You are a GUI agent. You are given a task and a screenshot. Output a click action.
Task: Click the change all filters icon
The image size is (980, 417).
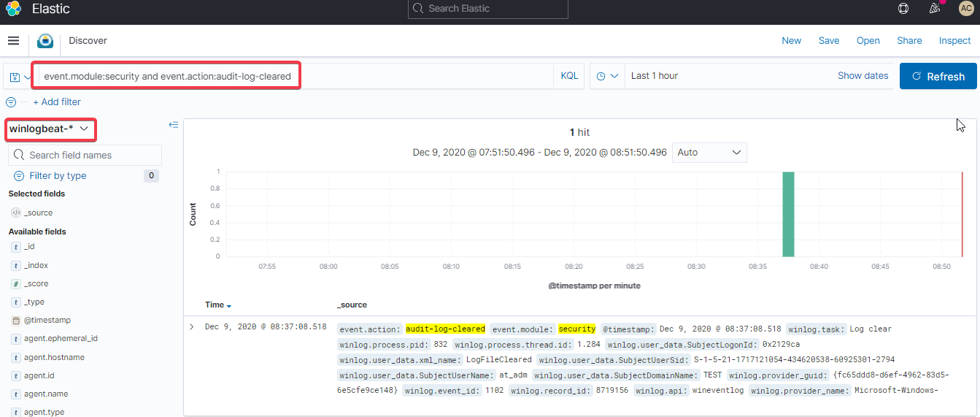click(x=11, y=102)
